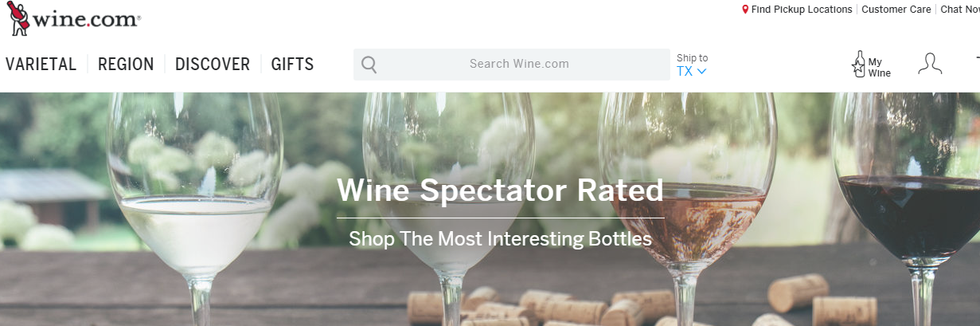The width and height of the screenshot is (980, 326).
Task: Click Shop The Most Interesting Bottles
Action: click(500, 238)
